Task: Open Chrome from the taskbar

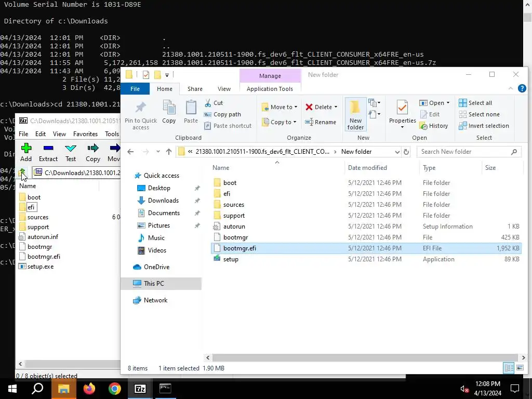Action: (x=115, y=389)
